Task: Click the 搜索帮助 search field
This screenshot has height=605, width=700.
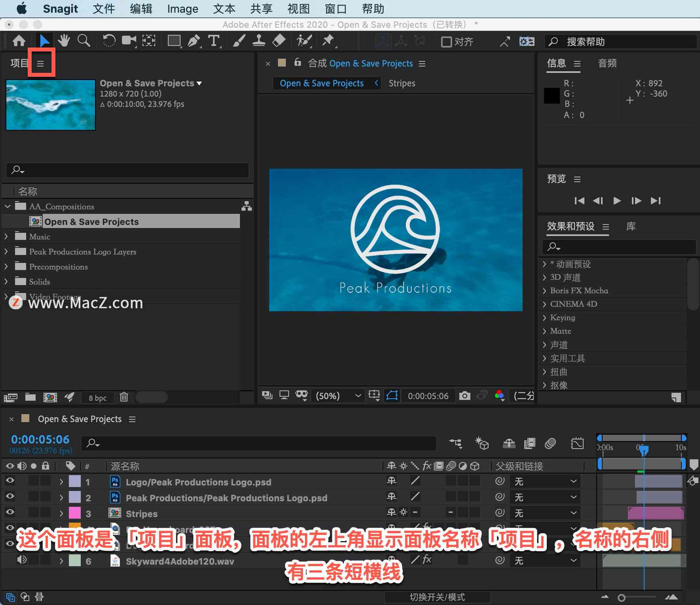Action: click(621, 42)
